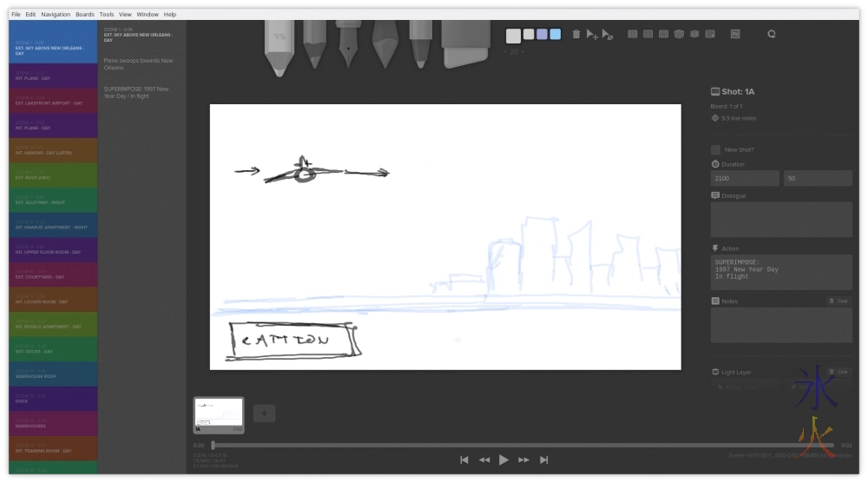Click the trash can icon in toolbar
Screen dimensions: 868x483
coord(575,34)
